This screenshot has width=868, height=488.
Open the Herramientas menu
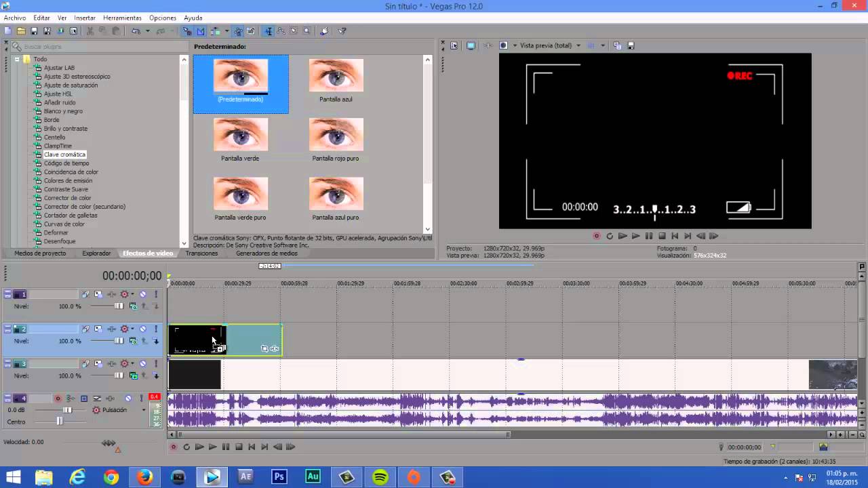click(122, 18)
